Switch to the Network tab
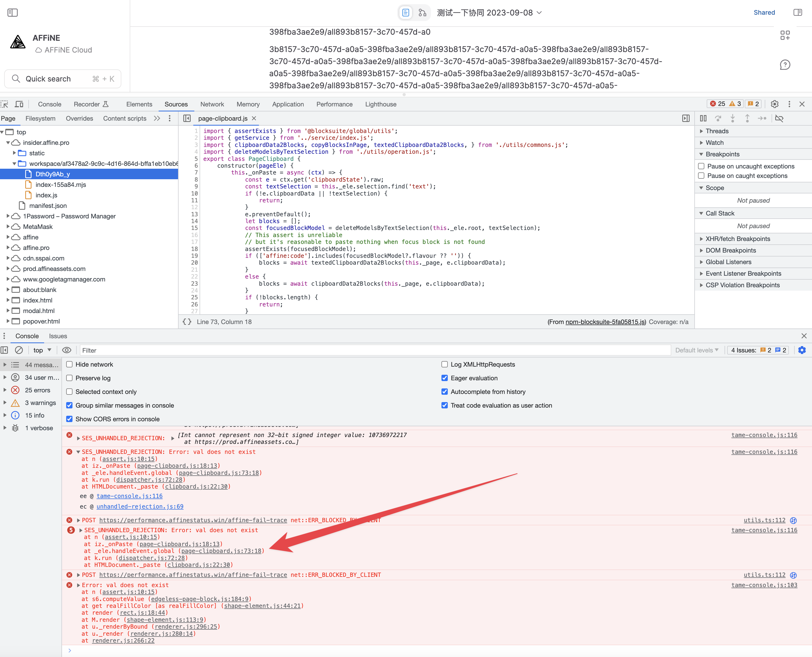The image size is (812, 657). tap(212, 104)
